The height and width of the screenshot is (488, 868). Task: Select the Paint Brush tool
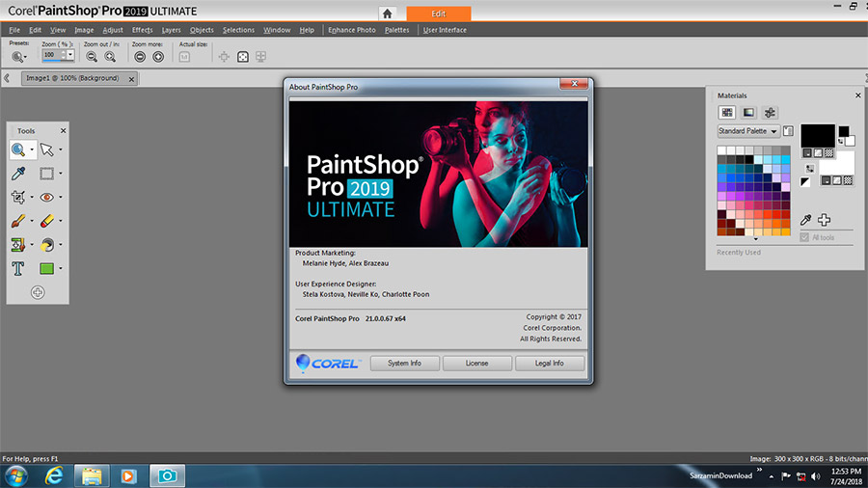click(x=18, y=221)
